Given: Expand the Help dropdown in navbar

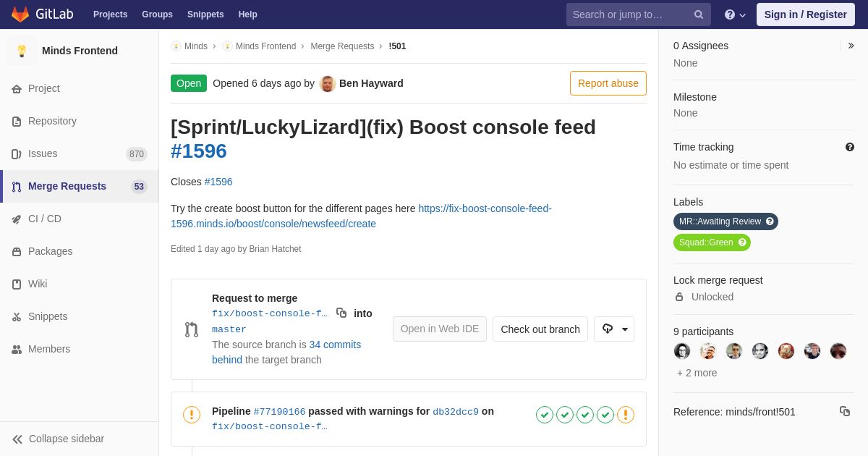Looking at the screenshot, I should click(735, 14).
